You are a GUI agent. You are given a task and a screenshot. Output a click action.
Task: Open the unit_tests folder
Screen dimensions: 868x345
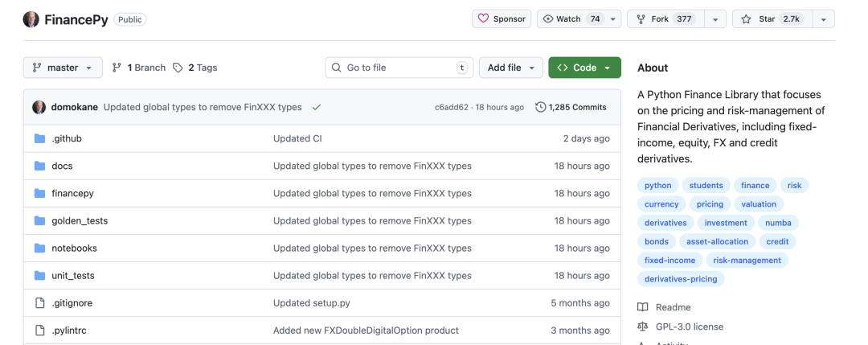73,275
